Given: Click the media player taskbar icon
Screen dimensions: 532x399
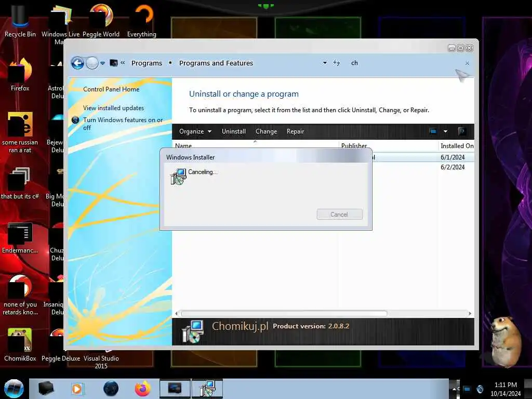Looking at the screenshot, I should click(x=77, y=389).
